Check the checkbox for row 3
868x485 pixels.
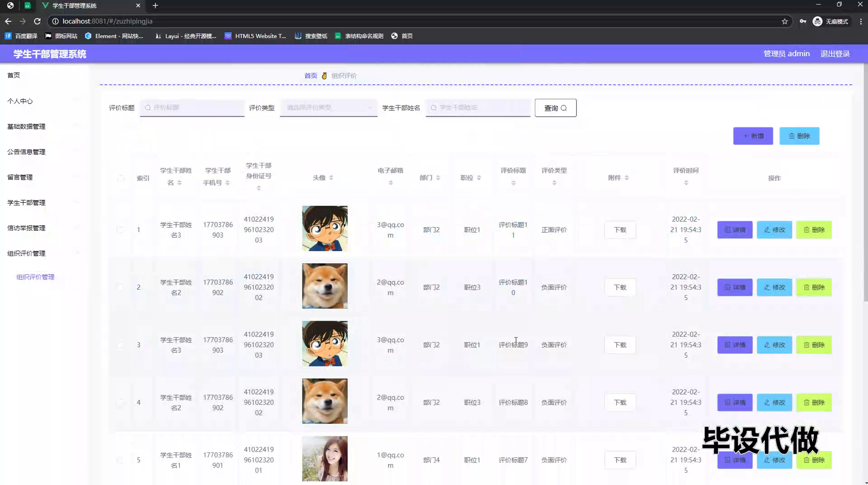[x=120, y=345]
